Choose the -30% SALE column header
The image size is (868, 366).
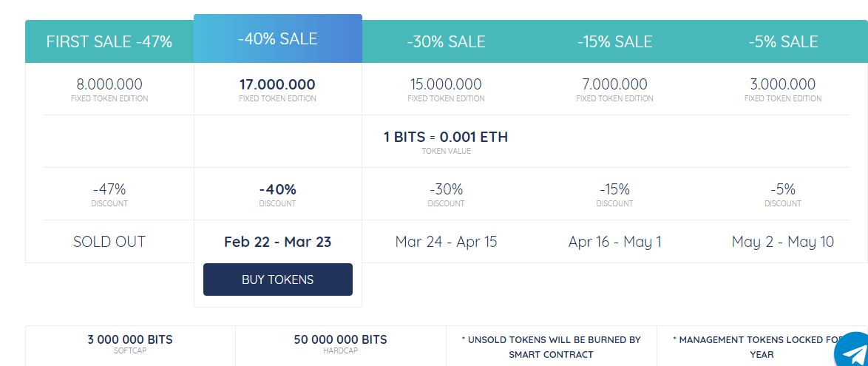pyautogui.click(x=446, y=41)
